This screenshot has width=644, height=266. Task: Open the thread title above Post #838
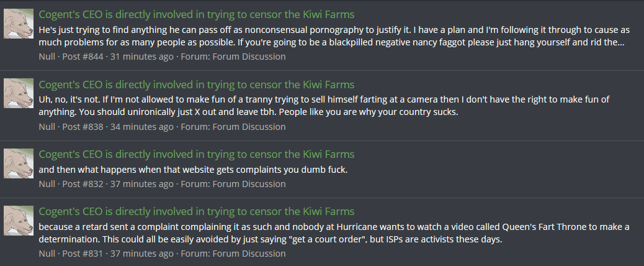tap(197, 85)
